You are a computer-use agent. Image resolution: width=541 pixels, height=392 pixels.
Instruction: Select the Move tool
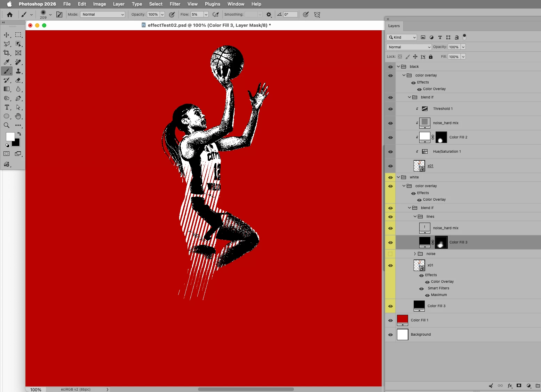click(x=7, y=35)
